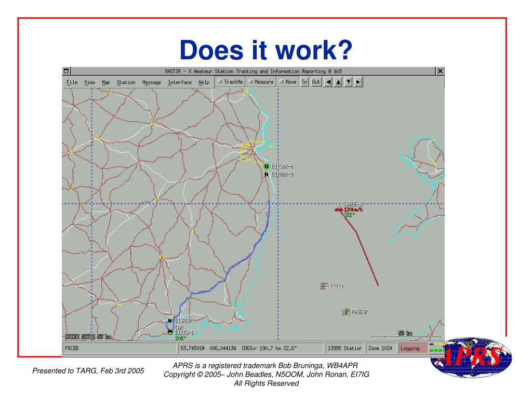Close the XASTIR window

click(x=440, y=71)
